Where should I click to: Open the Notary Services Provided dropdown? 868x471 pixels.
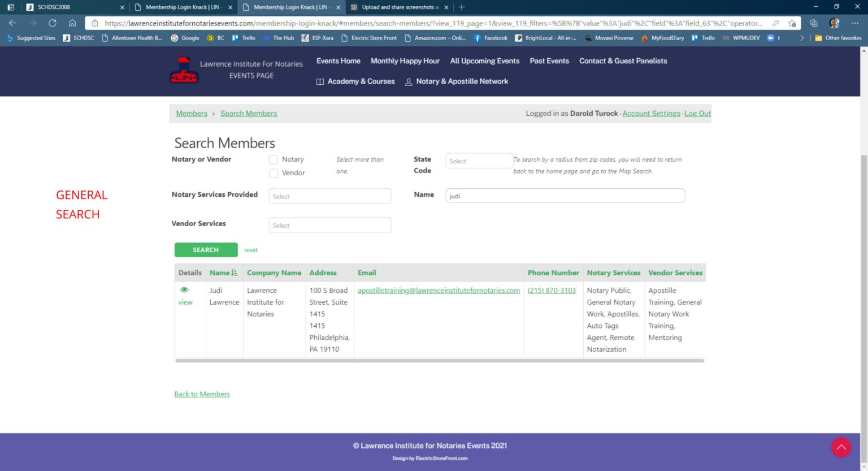330,196
